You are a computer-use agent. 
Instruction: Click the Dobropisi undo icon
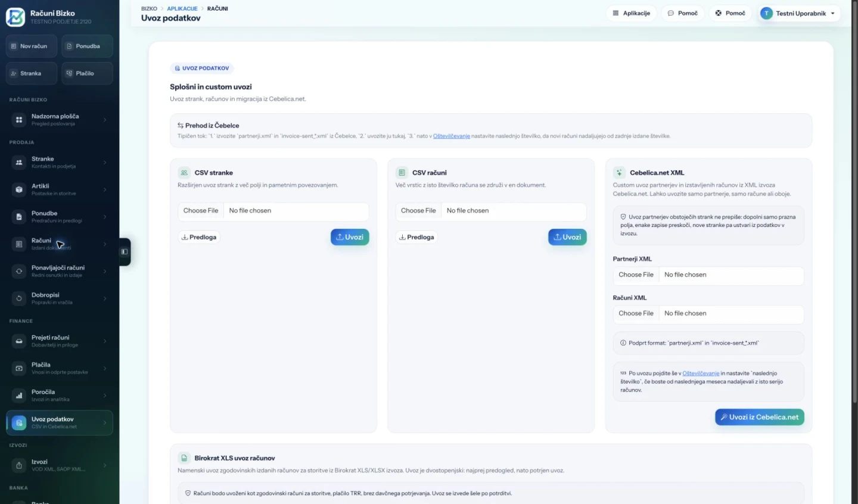[x=19, y=298]
